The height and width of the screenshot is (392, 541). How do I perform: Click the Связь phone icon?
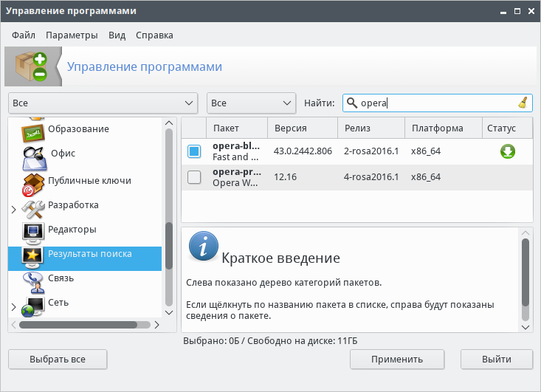[33, 280]
